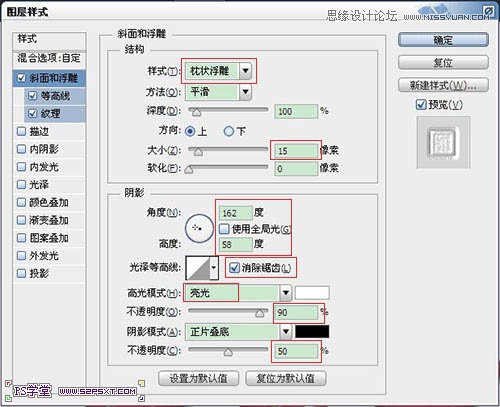Viewport: 500px width, 407px height.
Task: Click the angle and altitude dial
Action: [x=199, y=229]
